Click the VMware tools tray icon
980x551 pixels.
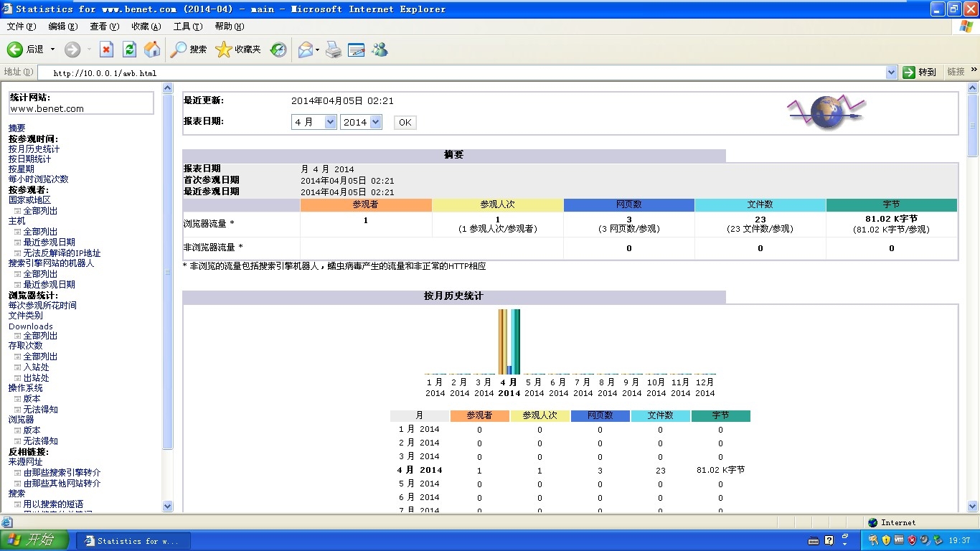coord(899,540)
